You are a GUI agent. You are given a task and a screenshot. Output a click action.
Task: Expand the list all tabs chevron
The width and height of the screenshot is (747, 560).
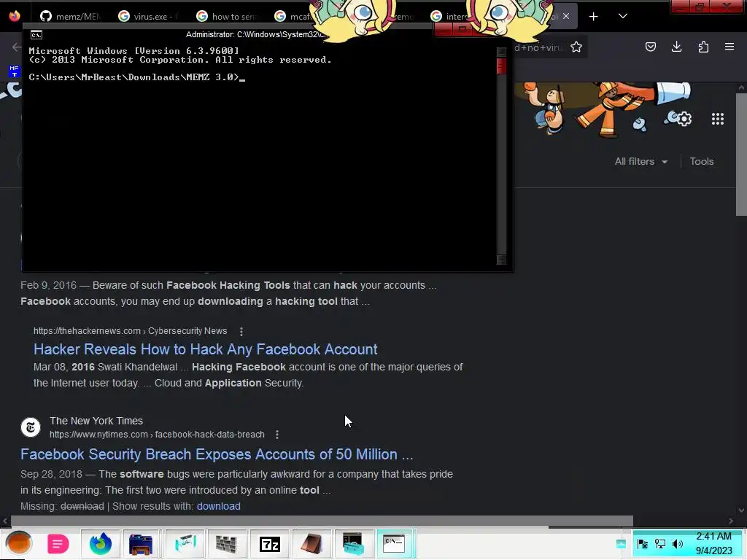coord(623,16)
